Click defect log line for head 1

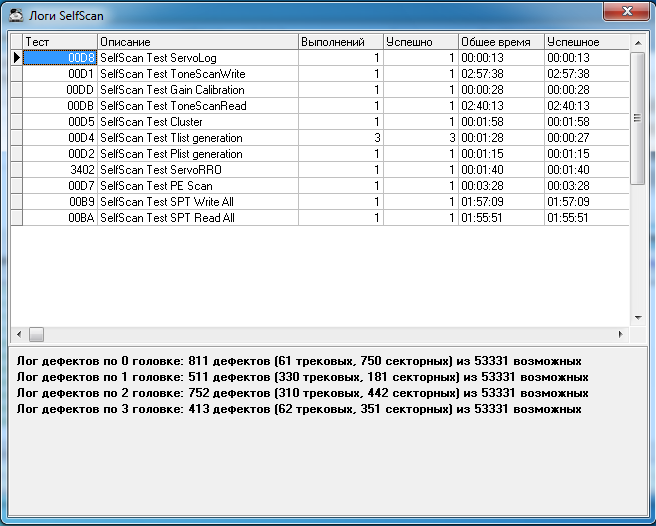[302, 377]
